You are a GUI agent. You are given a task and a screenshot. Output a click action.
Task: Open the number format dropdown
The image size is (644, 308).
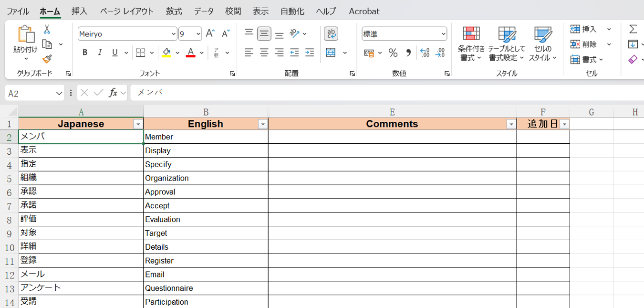(x=444, y=34)
